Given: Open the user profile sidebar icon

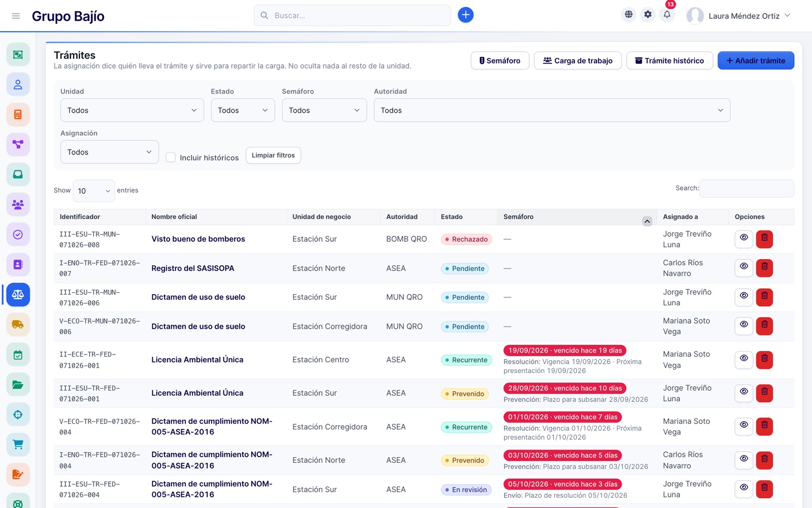Looking at the screenshot, I should 18,84.
